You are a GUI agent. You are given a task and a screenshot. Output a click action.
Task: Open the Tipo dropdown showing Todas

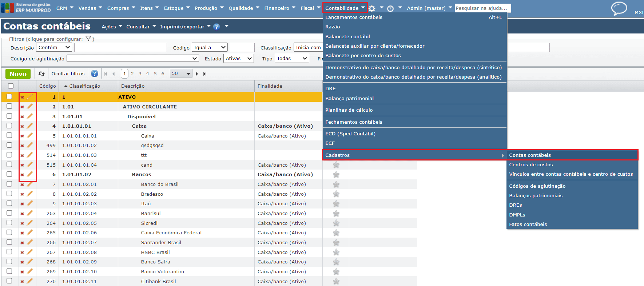click(292, 59)
